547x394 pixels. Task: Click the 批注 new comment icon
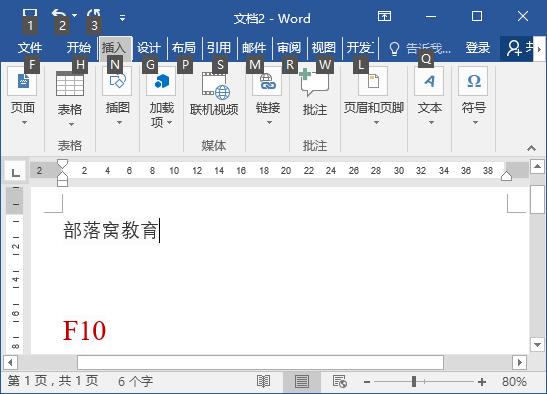(x=314, y=83)
